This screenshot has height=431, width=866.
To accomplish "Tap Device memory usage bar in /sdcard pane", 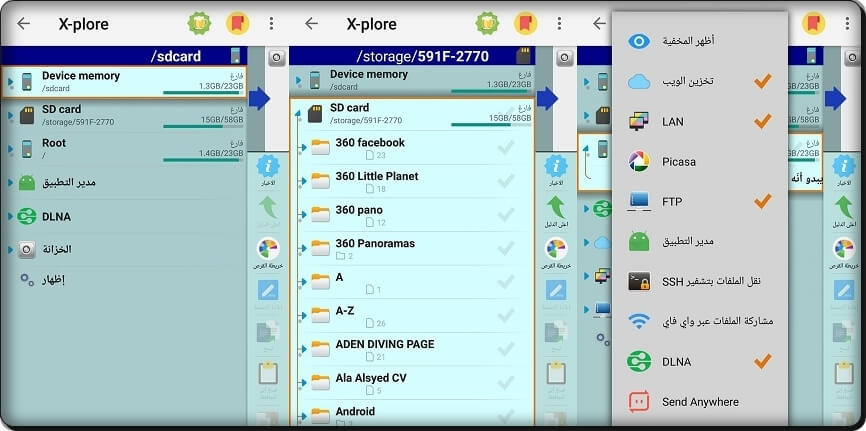I will point(203,93).
